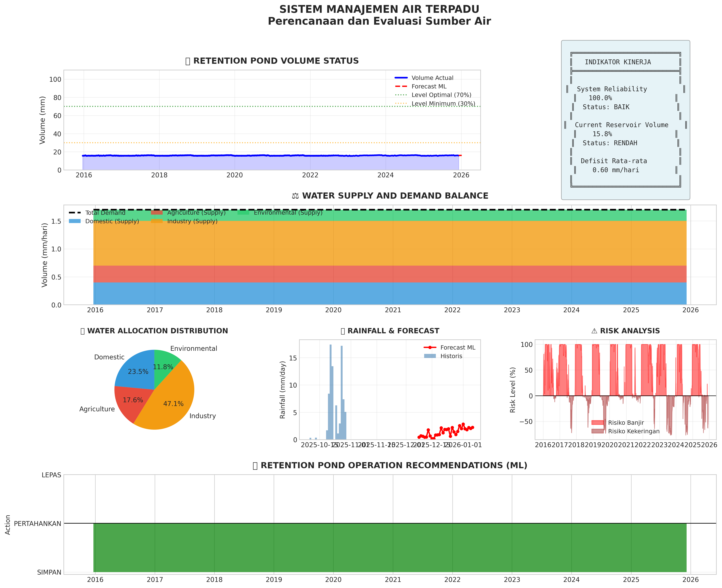This screenshot has width=722, height=588.
Task: Click the Agriculture (Supply) red legend swatch
Action: [157, 213]
